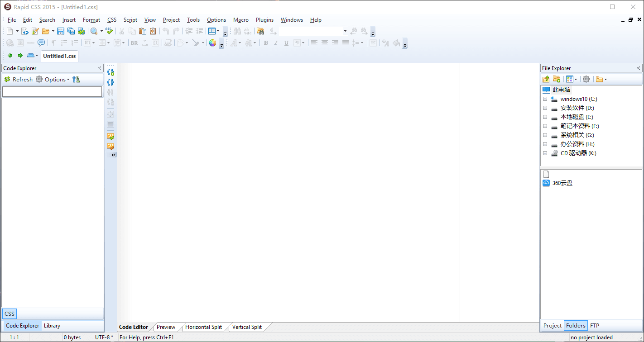
Task: Open the New file dropdown arrow
Action: click(x=17, y=31)
